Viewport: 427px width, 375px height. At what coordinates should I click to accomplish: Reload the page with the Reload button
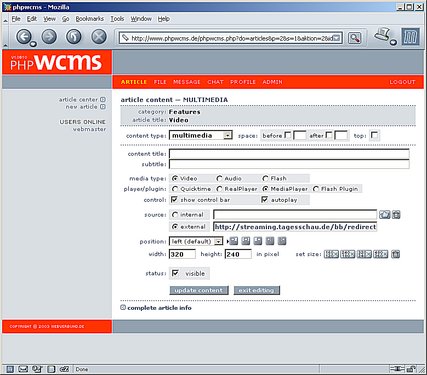[74, 37]
